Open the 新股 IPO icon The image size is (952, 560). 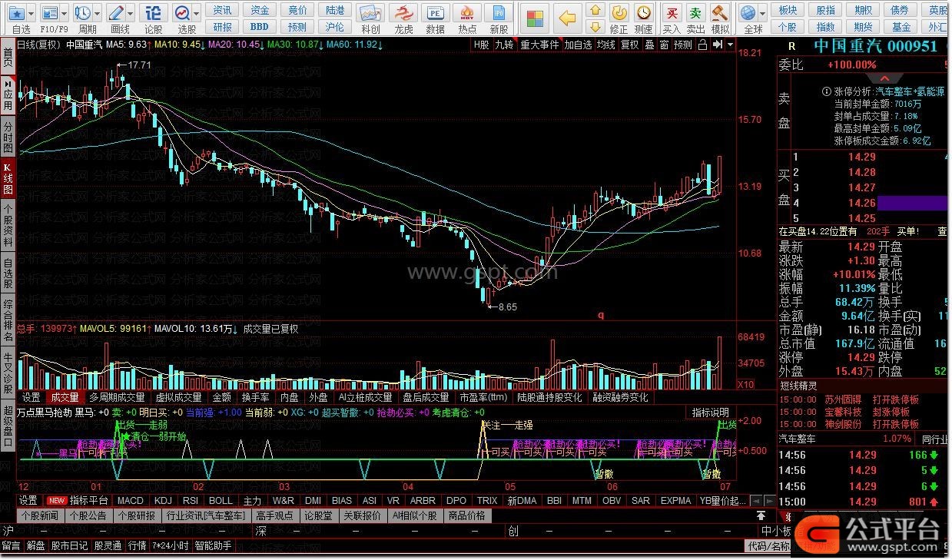pyautogui.click(x=499, y=13)
